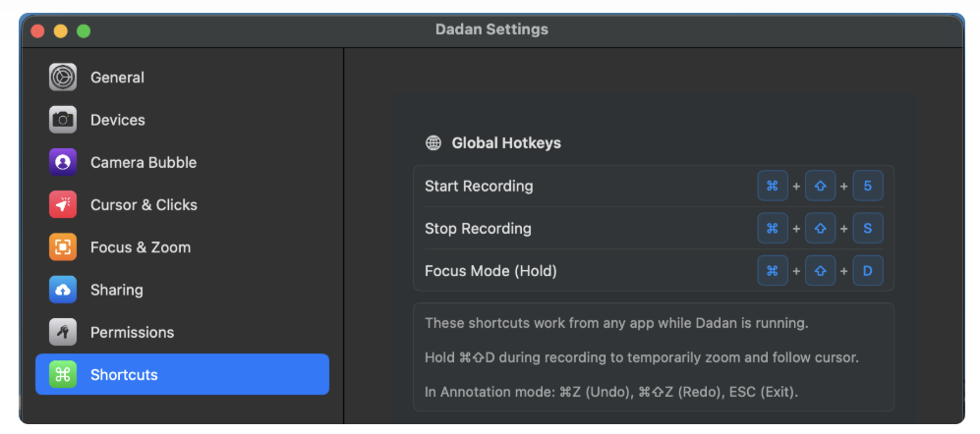Click the 'In Annotation mode' help text
This screenshot has width=980, height=434.
pyautogui.click(x=611, y=393)
